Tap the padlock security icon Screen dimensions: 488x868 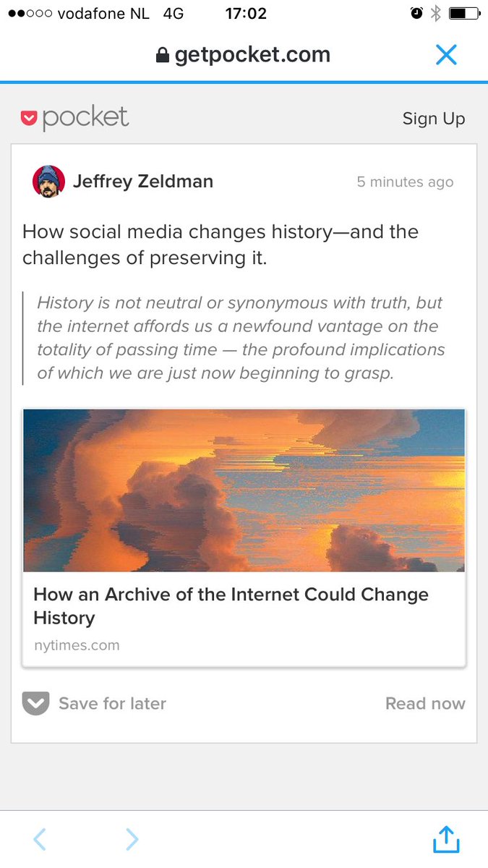tap(163, 56)
